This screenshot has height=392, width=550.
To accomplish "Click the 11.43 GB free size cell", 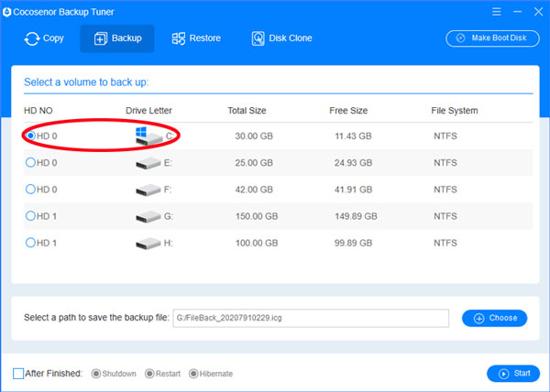I will (x=353, y=136).
